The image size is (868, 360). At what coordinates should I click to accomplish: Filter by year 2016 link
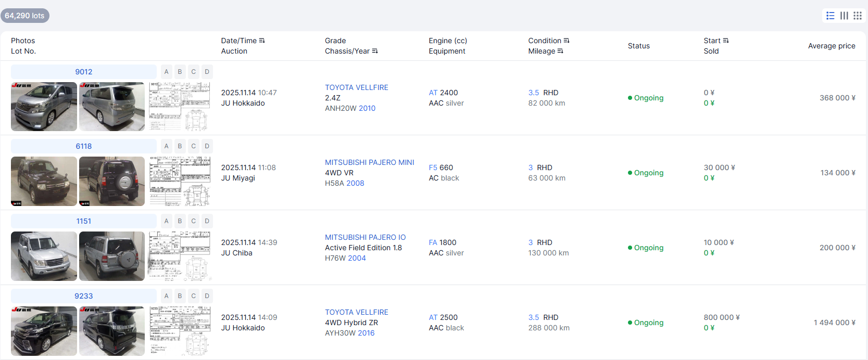tap(366, 333)
